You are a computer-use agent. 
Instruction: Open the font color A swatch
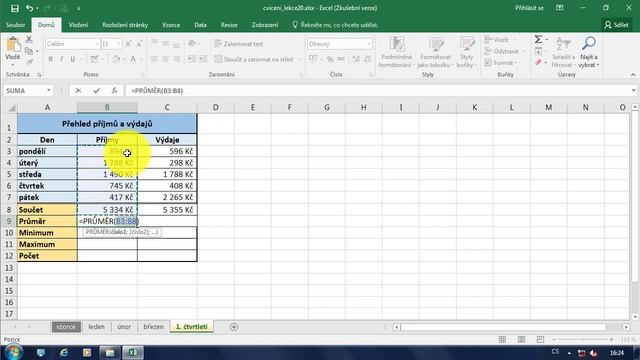(133, 59)
